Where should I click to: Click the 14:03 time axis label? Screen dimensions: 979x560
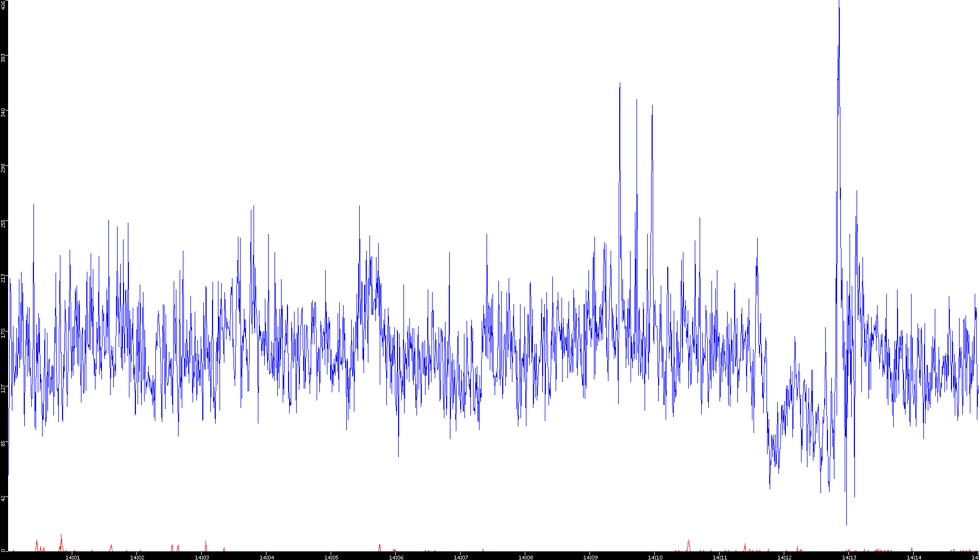pos(202,557)
